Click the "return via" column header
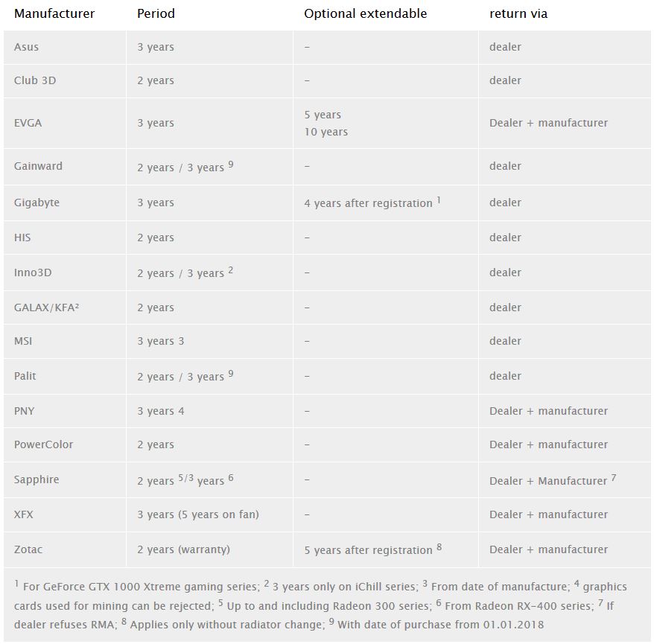The image size is (654, 644). [518, 13]
